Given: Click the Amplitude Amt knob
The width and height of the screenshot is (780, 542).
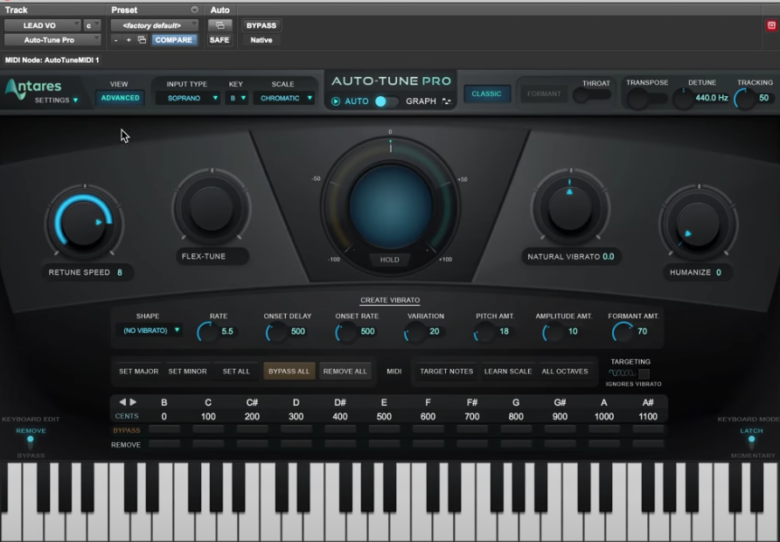Looking at the screenshot, I should point(552,332).
